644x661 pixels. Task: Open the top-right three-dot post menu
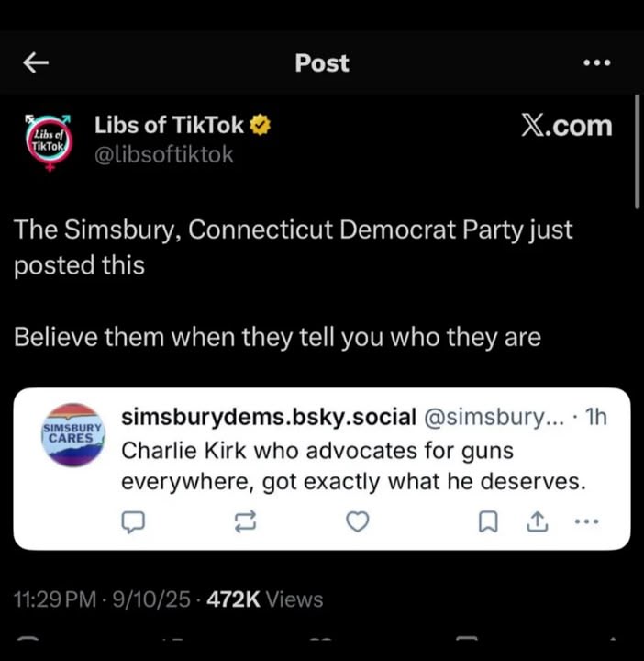(596, 62)
